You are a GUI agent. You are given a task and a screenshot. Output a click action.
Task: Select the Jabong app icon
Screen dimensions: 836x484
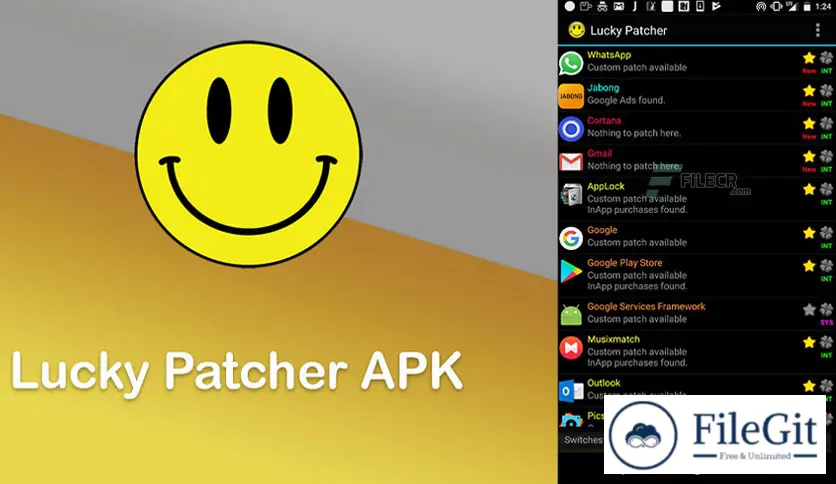pos(571,96)
